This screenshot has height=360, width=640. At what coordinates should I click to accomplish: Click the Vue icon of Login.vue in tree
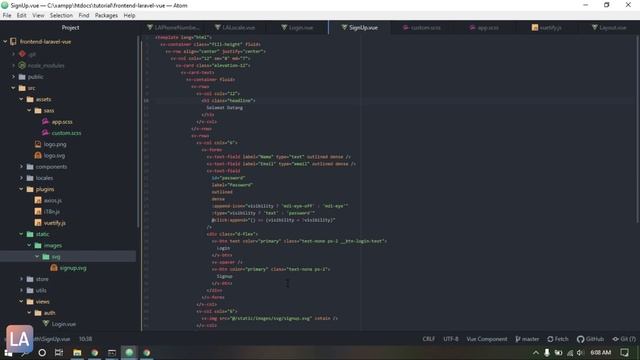pos(46,324)
